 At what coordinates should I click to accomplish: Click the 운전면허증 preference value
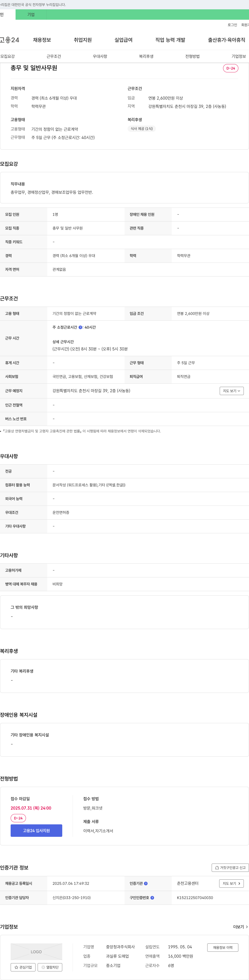(61, 513)
